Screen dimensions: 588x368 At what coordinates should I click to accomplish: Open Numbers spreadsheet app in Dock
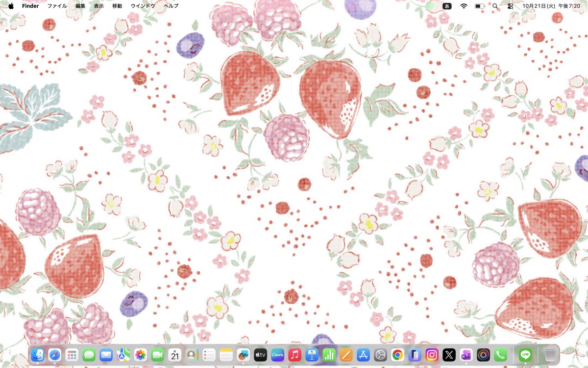tap(329, 354)
